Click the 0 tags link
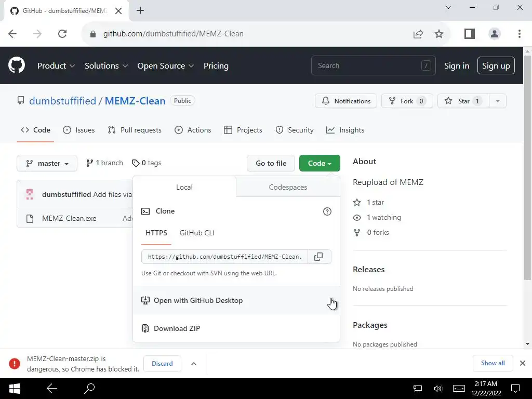This screenshot has width=532, height=399. tap(147, 163)
